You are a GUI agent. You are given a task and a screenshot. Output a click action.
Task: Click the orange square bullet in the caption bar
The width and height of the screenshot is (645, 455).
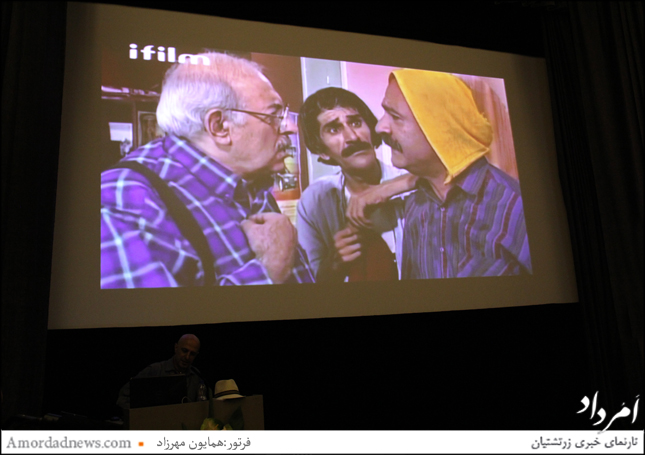coord(141,444)
